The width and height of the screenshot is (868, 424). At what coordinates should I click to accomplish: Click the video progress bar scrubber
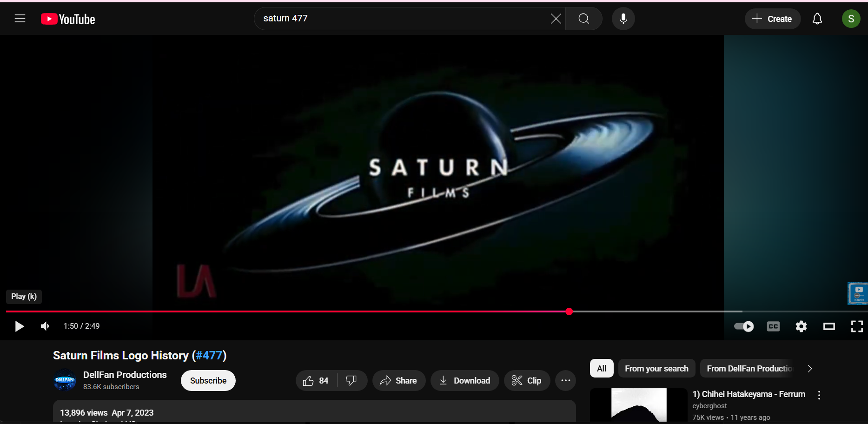pos(569,311)
